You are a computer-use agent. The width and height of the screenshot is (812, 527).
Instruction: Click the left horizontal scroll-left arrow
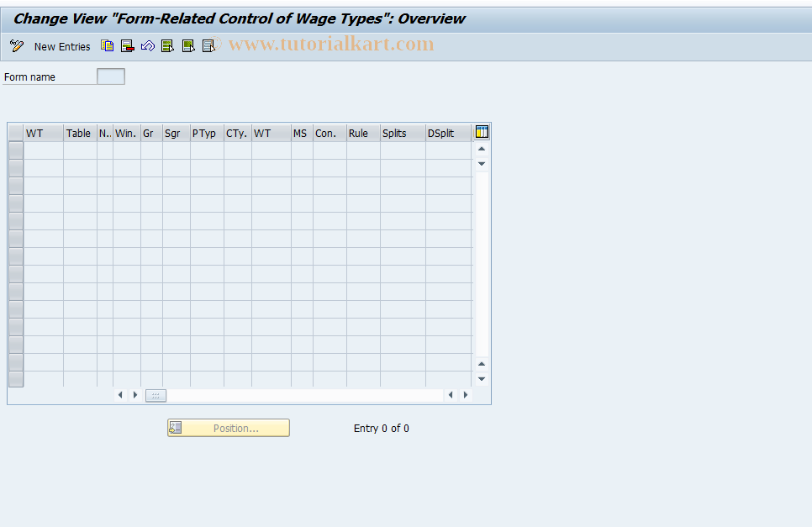click(x=120, y=395)
